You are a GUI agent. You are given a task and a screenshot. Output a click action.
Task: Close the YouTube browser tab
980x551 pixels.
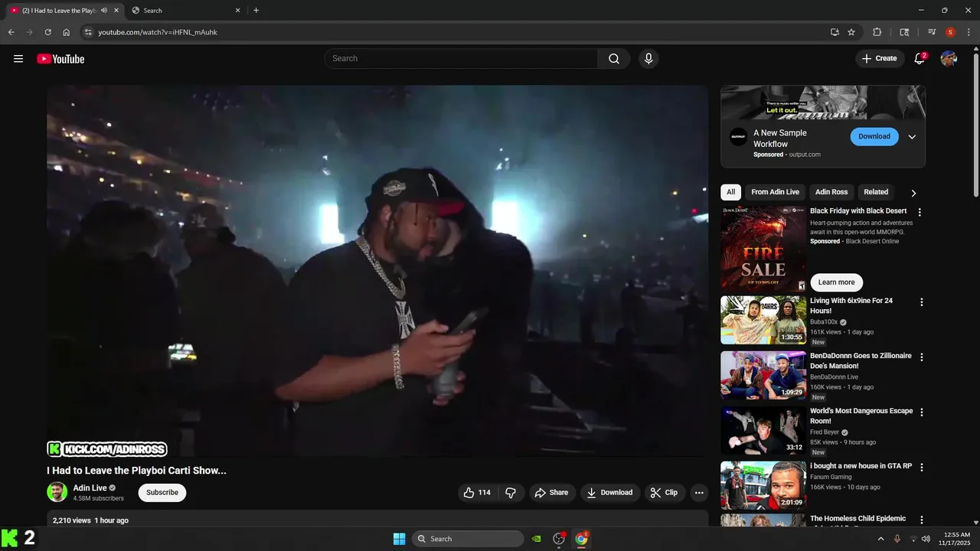116,11
